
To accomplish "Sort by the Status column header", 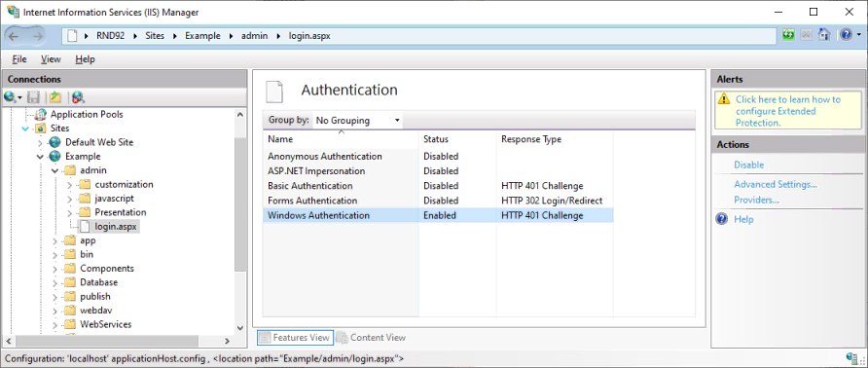I will click(457, 139).
